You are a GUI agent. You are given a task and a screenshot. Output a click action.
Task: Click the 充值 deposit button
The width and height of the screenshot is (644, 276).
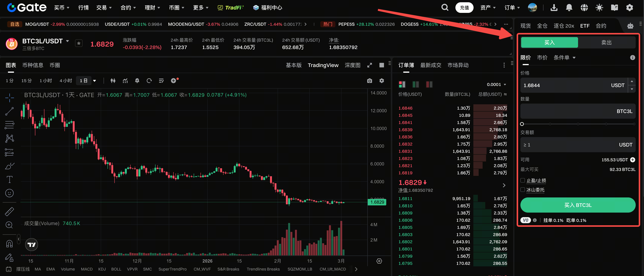(464, 8)
